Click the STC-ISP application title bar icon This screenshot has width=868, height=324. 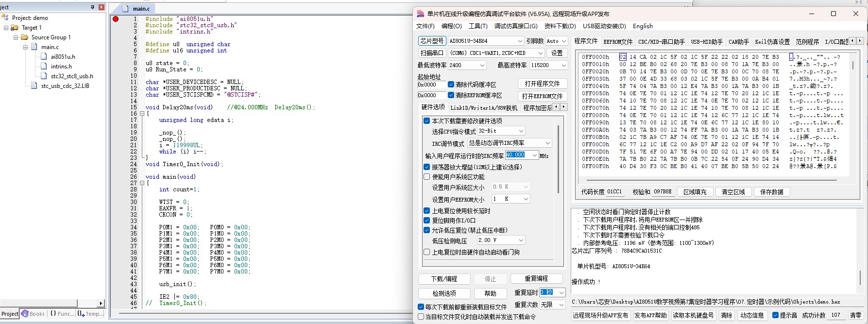(421, 14)
